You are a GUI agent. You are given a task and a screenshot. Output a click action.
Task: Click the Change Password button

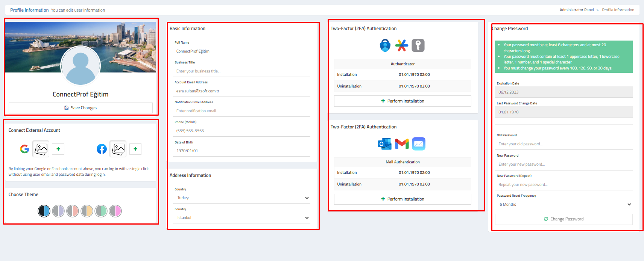click(x=563, y=219)
